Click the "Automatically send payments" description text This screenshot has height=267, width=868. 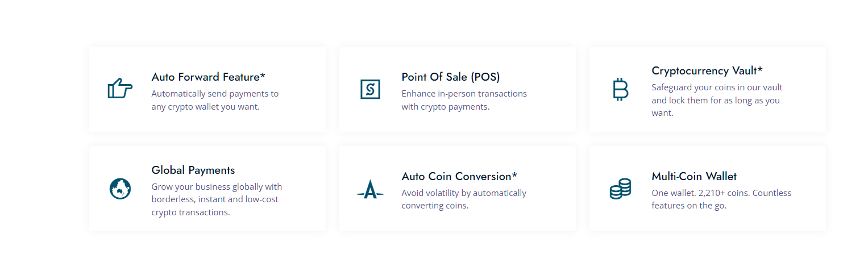(215, 100)
